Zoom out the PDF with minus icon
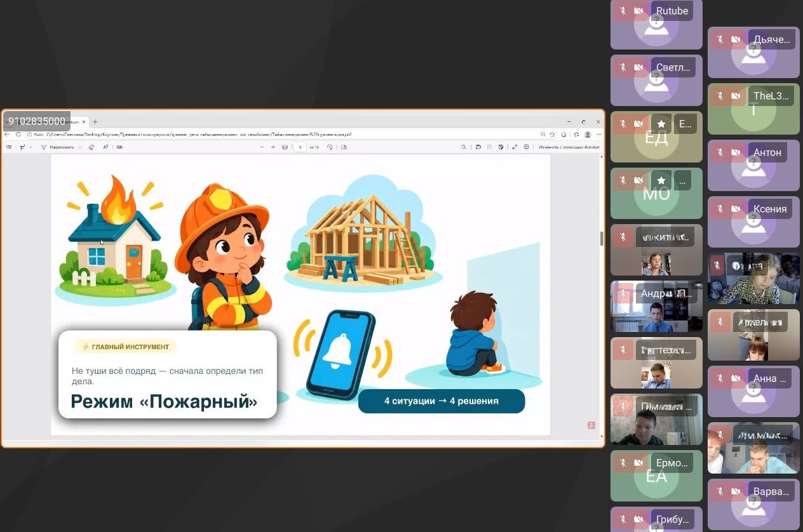Image resolution: width=803 pixels, height=532 pixels. pos(262,147)
